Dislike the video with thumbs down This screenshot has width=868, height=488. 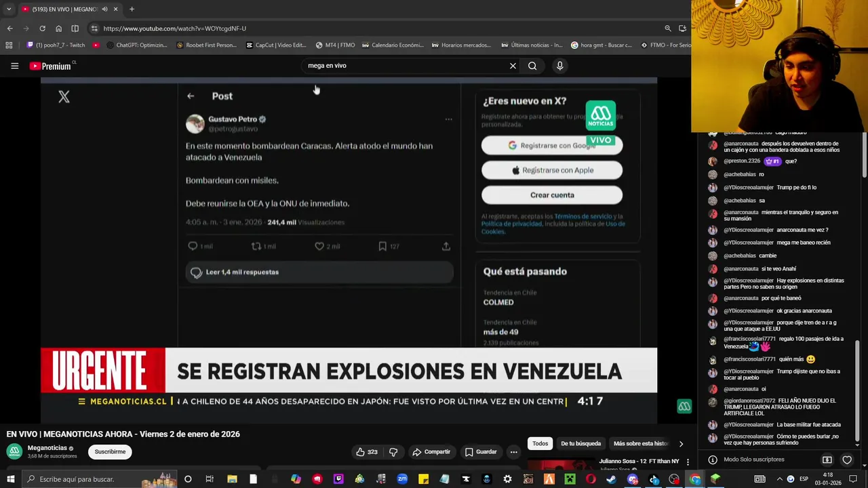point(393,451)
